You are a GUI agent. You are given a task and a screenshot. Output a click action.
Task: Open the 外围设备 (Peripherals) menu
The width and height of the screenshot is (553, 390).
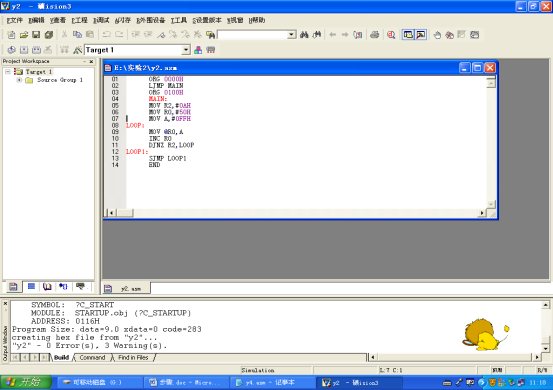pos(151,20)
